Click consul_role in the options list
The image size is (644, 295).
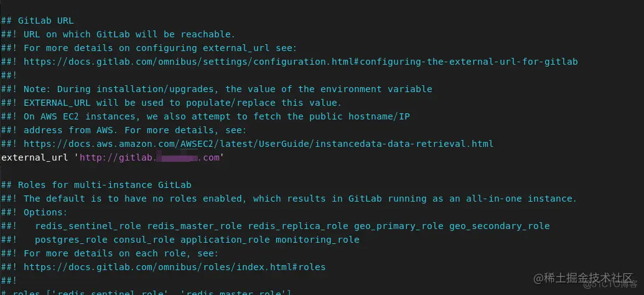[x=144, y=240]
